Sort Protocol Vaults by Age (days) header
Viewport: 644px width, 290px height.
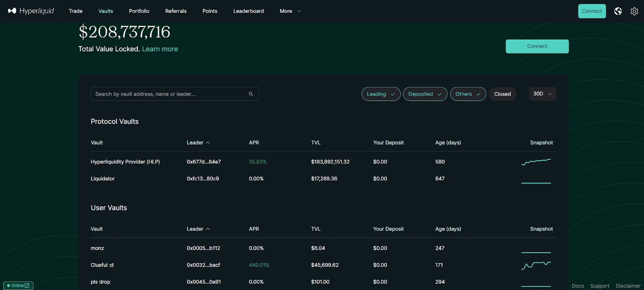448,143
